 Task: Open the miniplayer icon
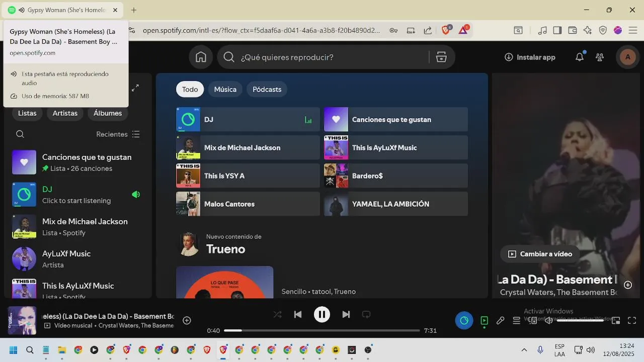tap(616, 320)
